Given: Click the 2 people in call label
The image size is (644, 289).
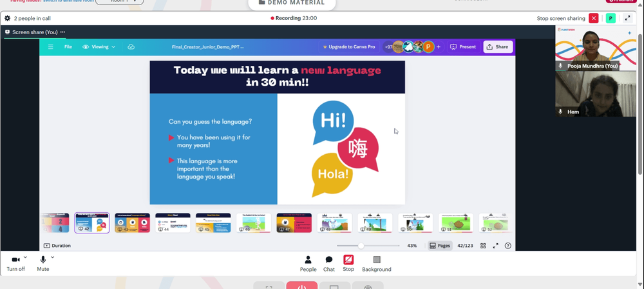Looking at the screenshot, I should tap(32, 18).
